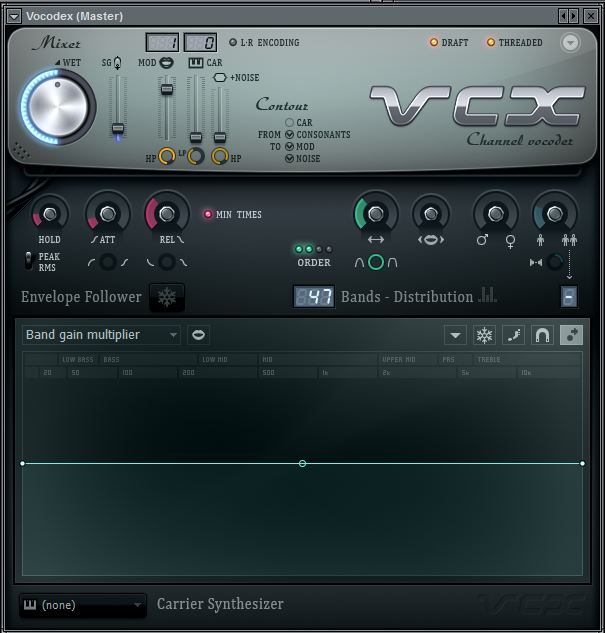Open the Band gain multiplier dropdown
Viewport: 605px width, 633px height.
101,335
